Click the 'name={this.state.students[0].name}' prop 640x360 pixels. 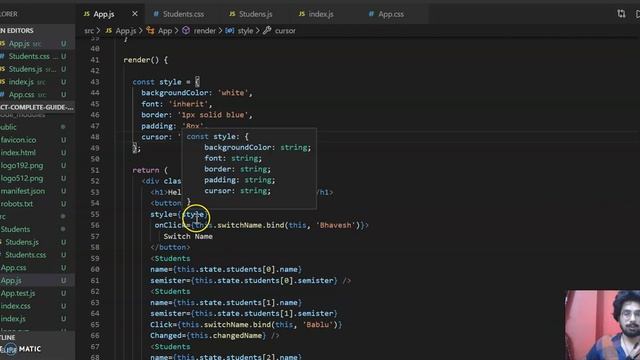226,269
